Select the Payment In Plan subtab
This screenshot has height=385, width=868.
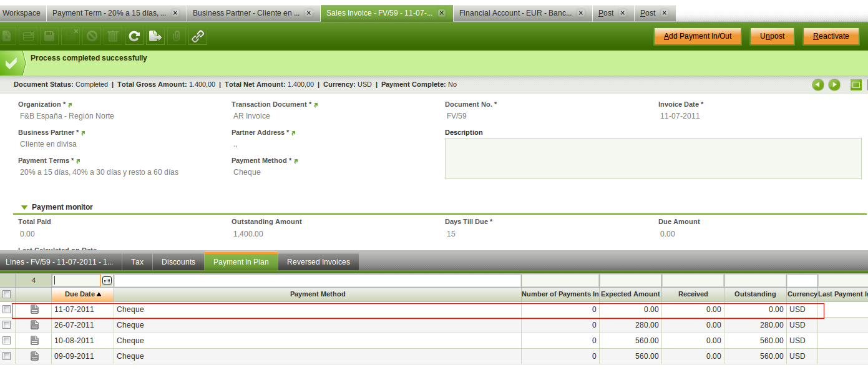[x=241, y=262]
